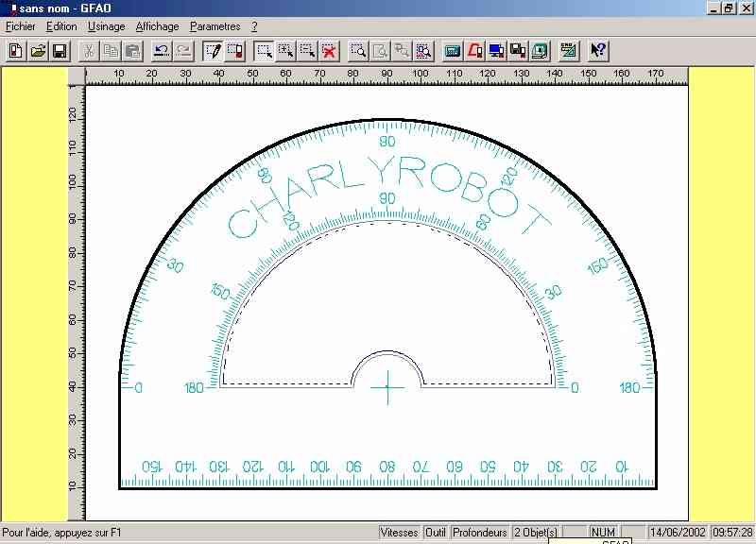This screenshot has height=544, width=756.
Task: Select the pencil drawing tool icon
Action: click(x=213, y=51)
